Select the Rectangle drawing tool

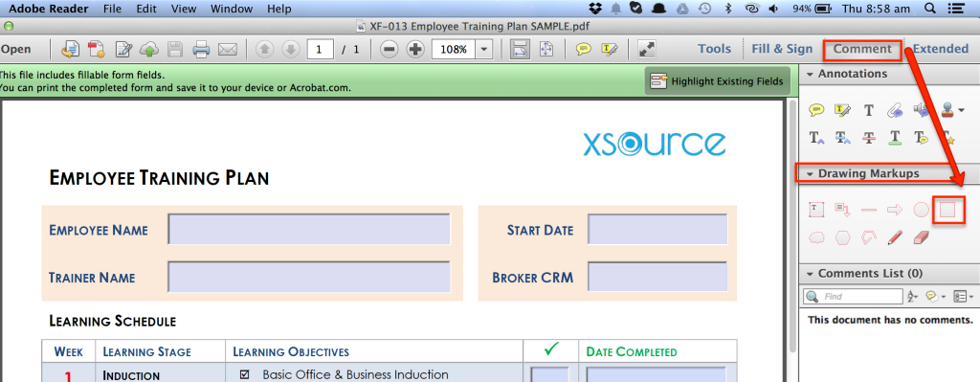[947, 210]
